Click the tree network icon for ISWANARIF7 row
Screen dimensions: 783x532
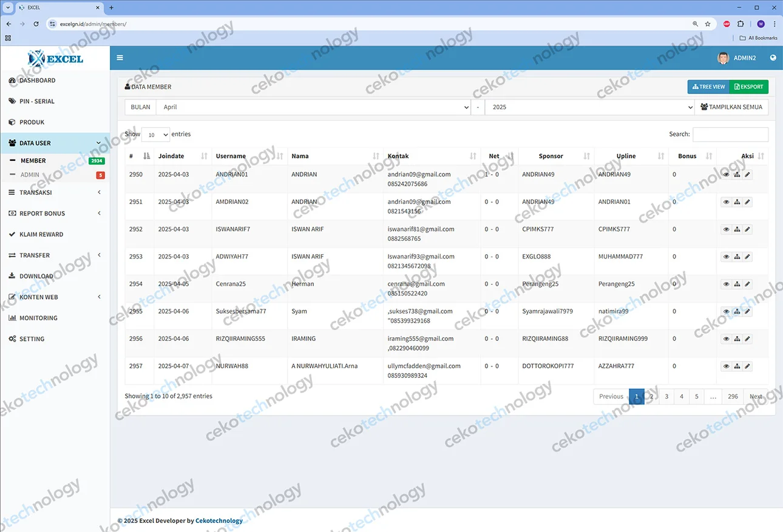click(x=737, y=229)
